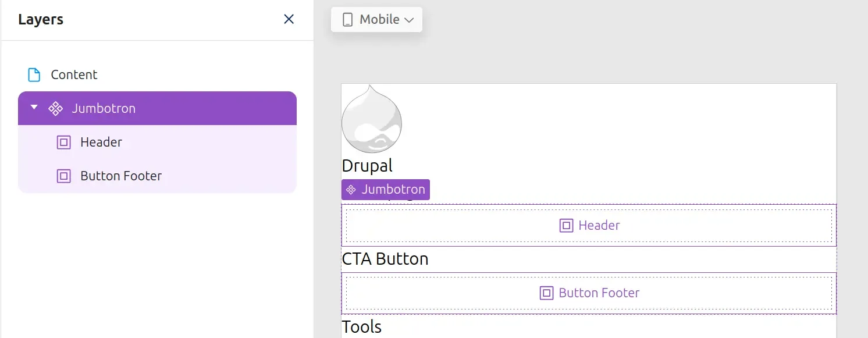Click the phone icon in the viewport selector
This screenshot has height=338, width=868.
[x=347, y=19]
